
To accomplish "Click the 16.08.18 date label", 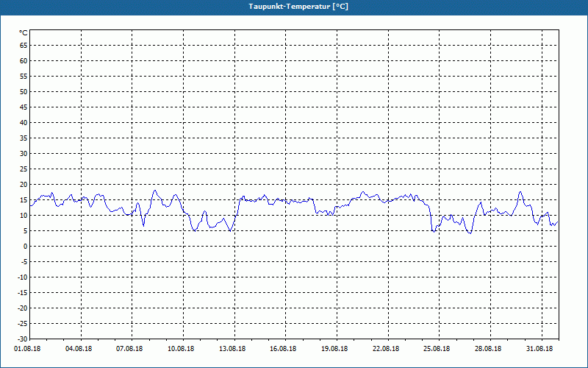I will tap(283, 349).
